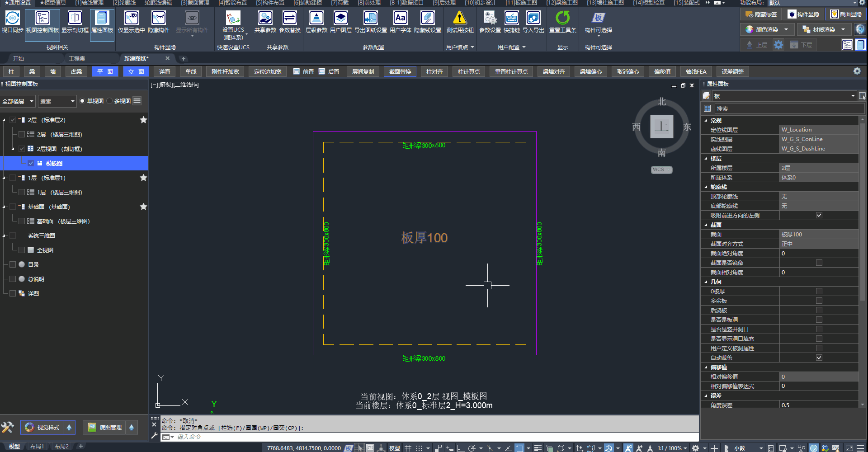Click the 上 face of the view cube
The width and height of the screenshot is (868, 452).
point(661,127)
